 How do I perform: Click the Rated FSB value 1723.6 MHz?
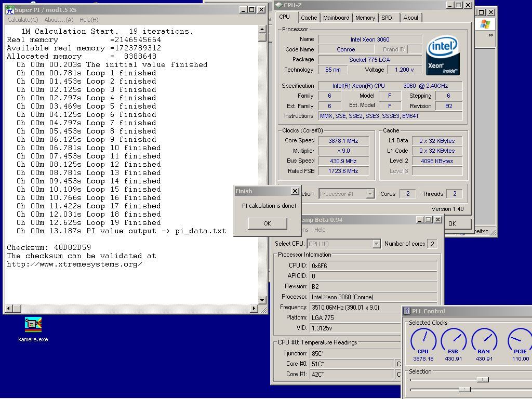click(343, 171)
